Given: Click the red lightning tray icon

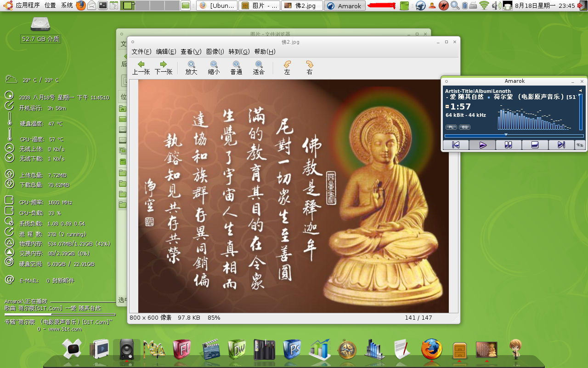Looking at the screenshot, I should point(443,6).
